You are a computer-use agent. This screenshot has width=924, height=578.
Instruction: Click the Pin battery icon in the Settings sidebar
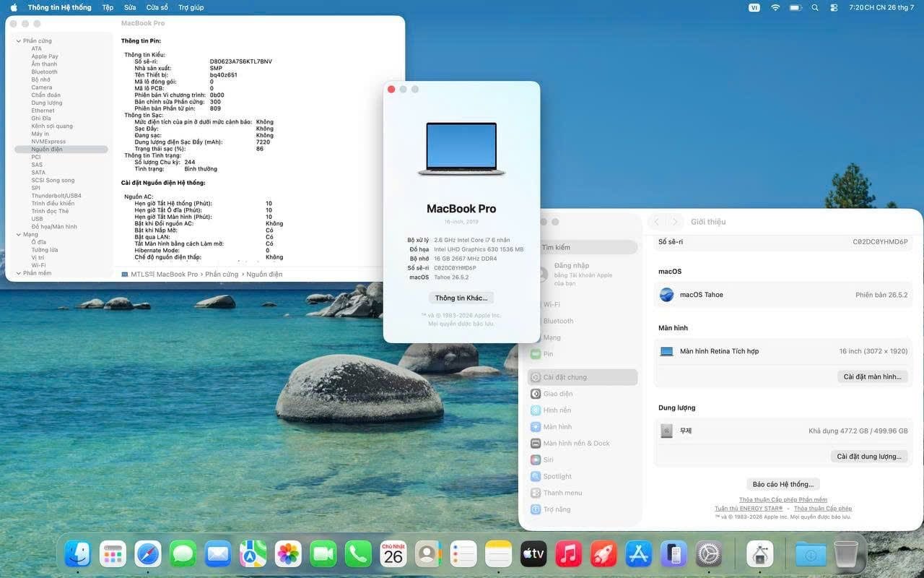coord(536,354)
